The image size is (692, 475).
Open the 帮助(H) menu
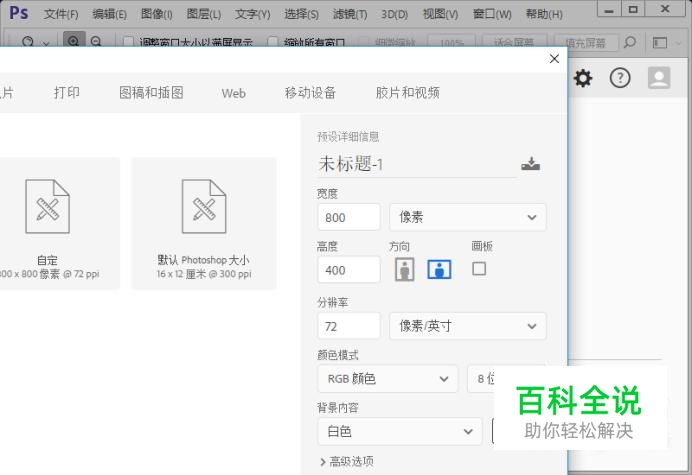(x=544, y=14)
